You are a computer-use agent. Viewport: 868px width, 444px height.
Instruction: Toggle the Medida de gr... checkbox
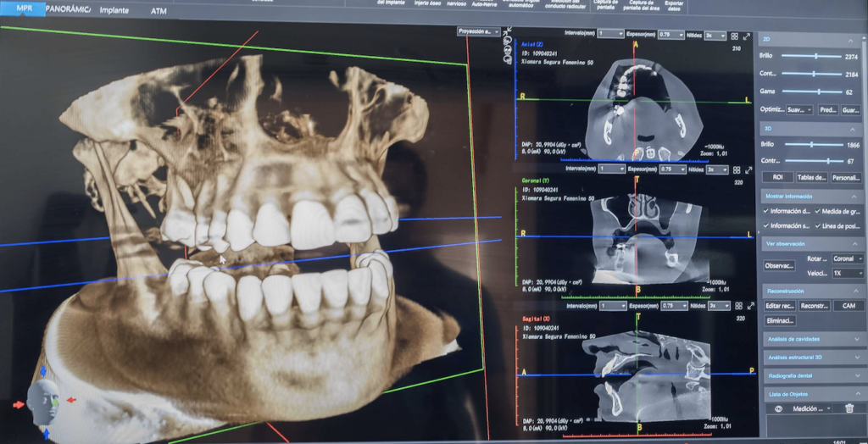(818, 211)
